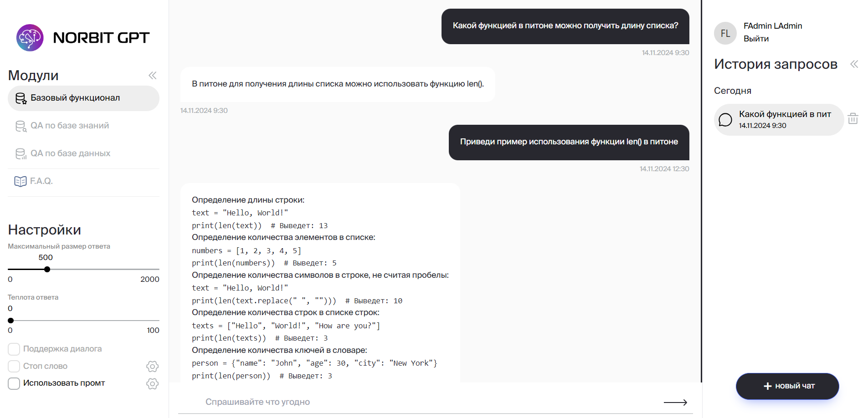868x418 pixels.
Task: Open settings gear next to Стоп слово
Action: click(152, 367)
